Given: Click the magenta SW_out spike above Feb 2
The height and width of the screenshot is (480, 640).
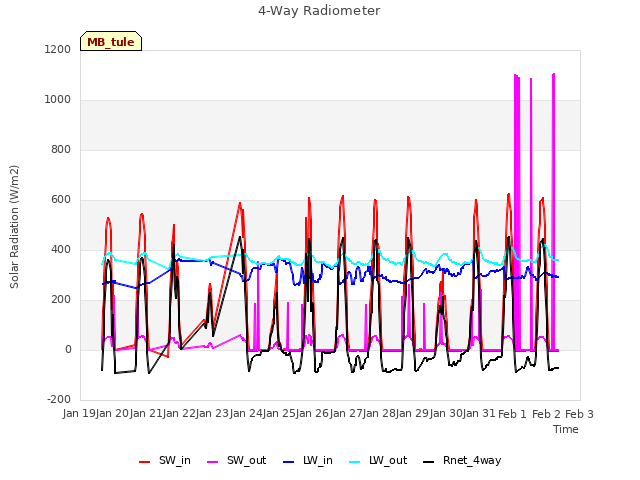Looking at the screenshot, I should click(553, 212).
